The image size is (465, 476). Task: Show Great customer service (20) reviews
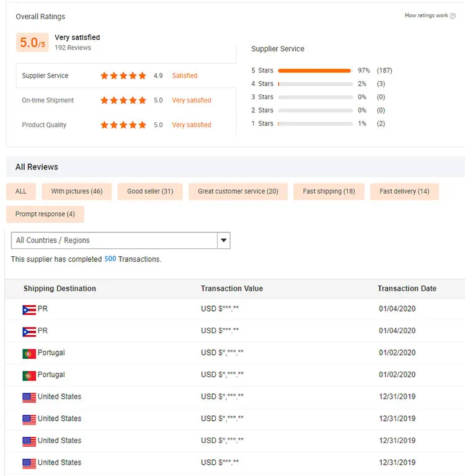pos(238,192)
